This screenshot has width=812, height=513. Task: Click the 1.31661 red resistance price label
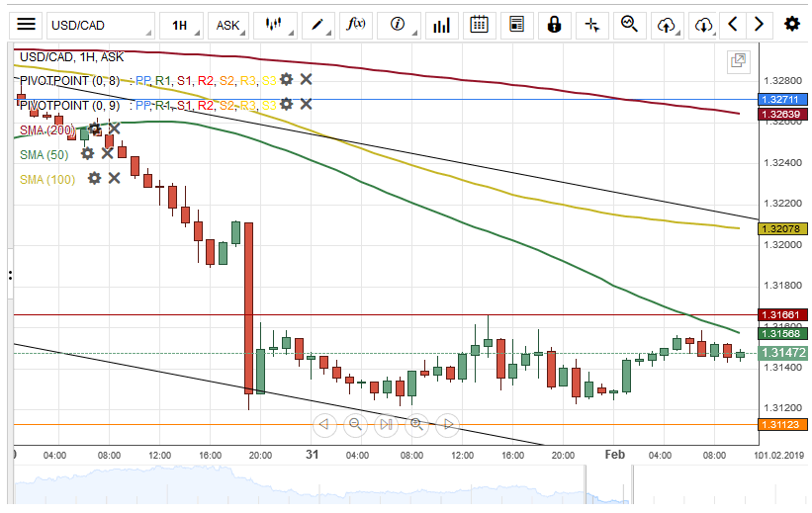click(x=782, y=314)
